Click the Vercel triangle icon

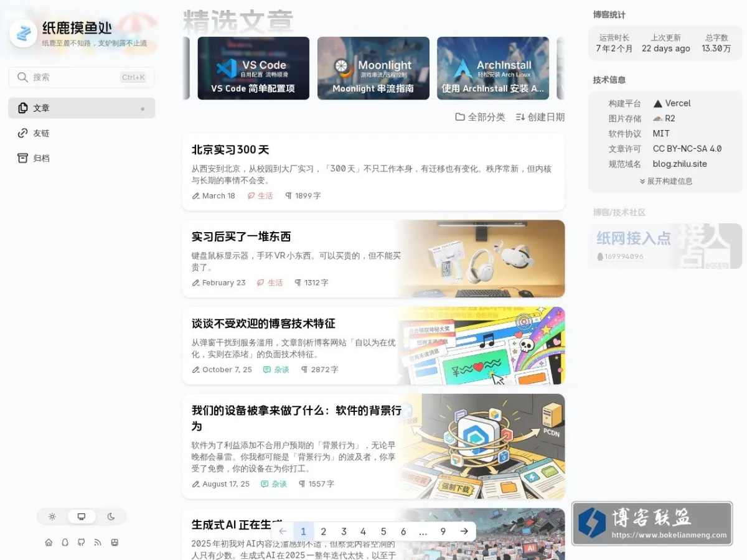(658, 103)
